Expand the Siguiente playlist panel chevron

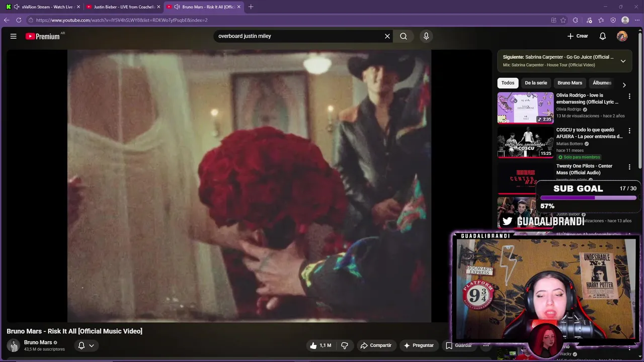pos(623,61)
